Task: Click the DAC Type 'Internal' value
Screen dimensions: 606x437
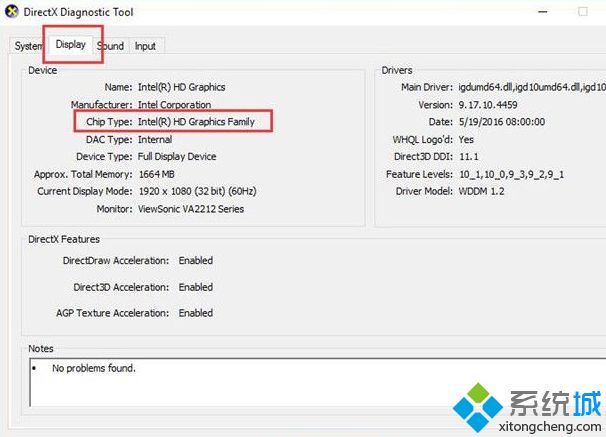Action: 155,139
